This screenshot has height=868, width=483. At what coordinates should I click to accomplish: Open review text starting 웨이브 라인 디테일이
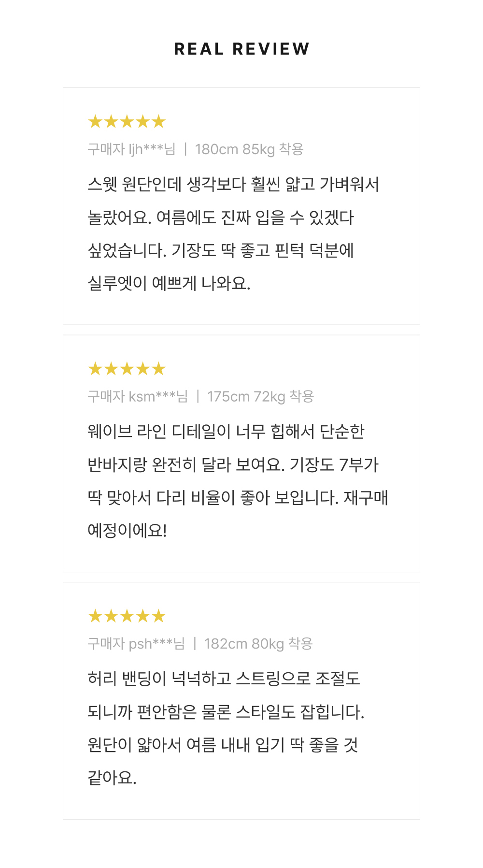(x=238, y=481)
